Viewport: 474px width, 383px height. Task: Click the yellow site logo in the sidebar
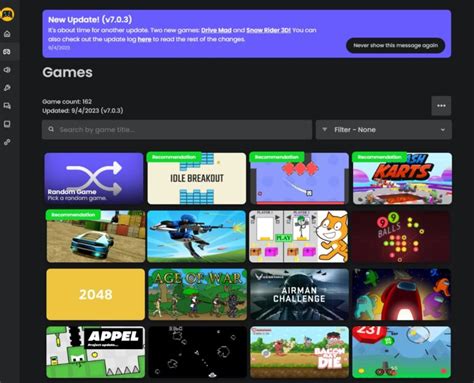(x=7, y=14)
